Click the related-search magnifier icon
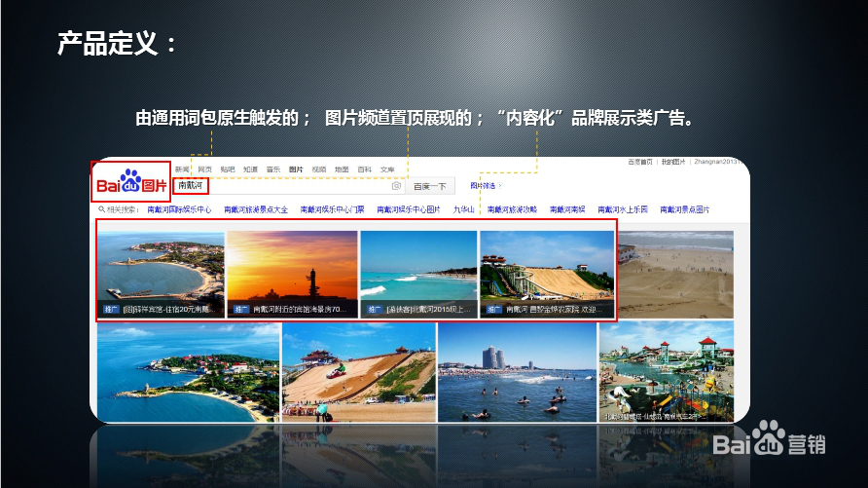The width and height of the screenshot is (868, 488). coord(101,209)
